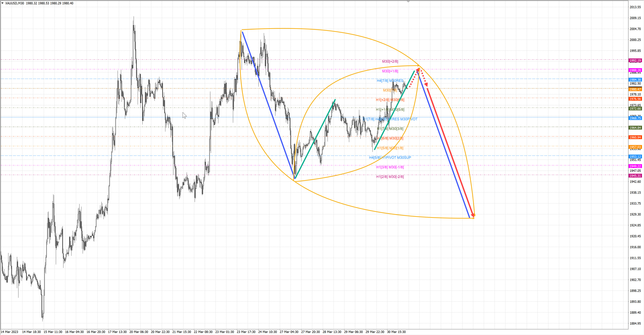Click the 20 Mar 06:30 date label
644x335 pixels.
[x=139, y=332]
